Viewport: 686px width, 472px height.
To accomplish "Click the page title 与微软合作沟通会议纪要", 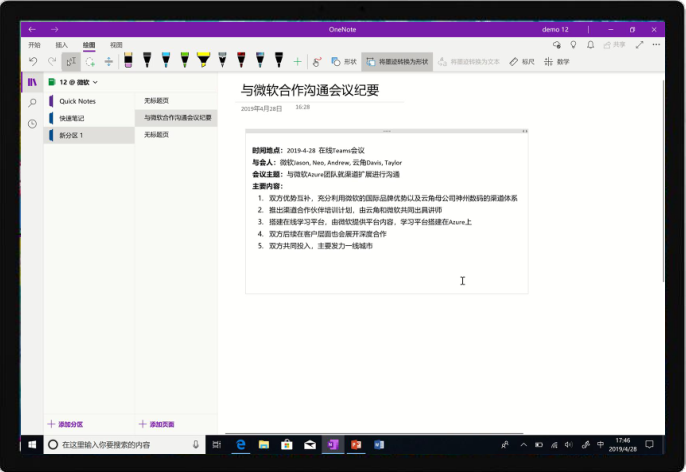I will tap(310, 90).
